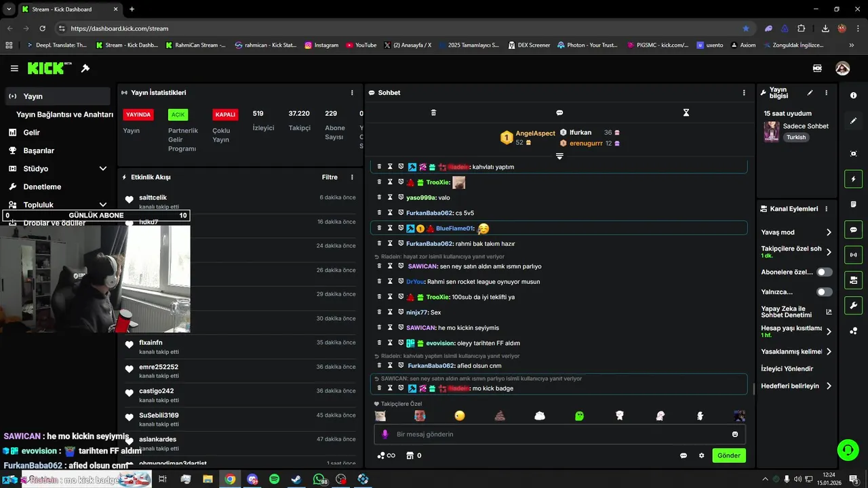Switch to the RahmiCan Stream browser tab bookmark

coord(195,45)
